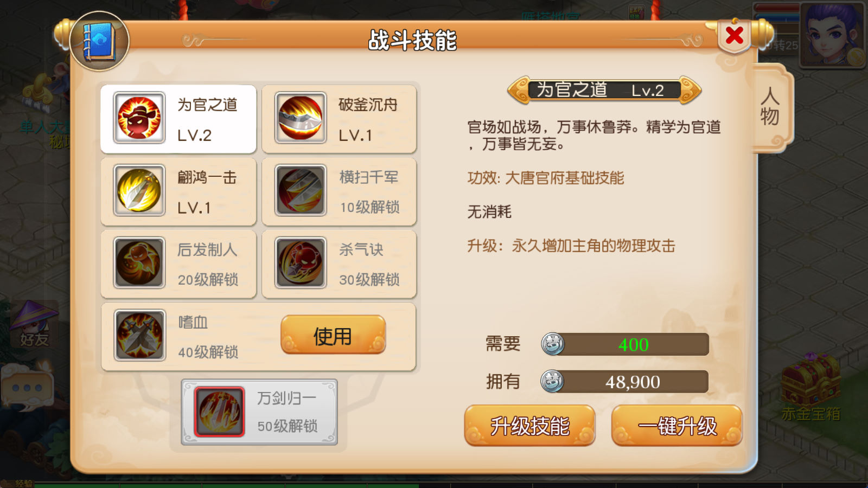Click the 使用 button

point(333,335)
